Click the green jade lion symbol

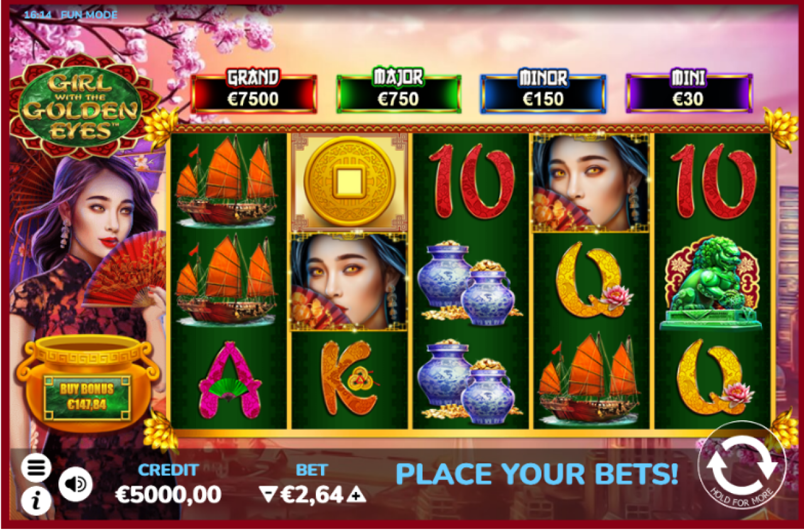point(712,281)
